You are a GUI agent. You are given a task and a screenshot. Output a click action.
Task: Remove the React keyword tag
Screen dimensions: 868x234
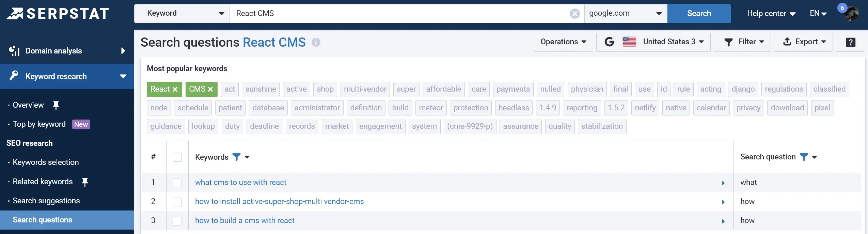tap(175, 90)
